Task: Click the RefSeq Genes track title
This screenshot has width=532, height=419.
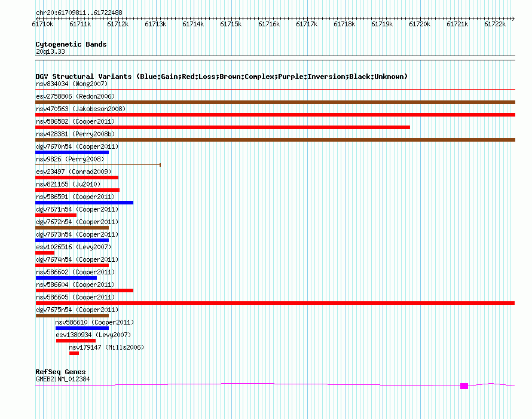Action: pos(60,372)
